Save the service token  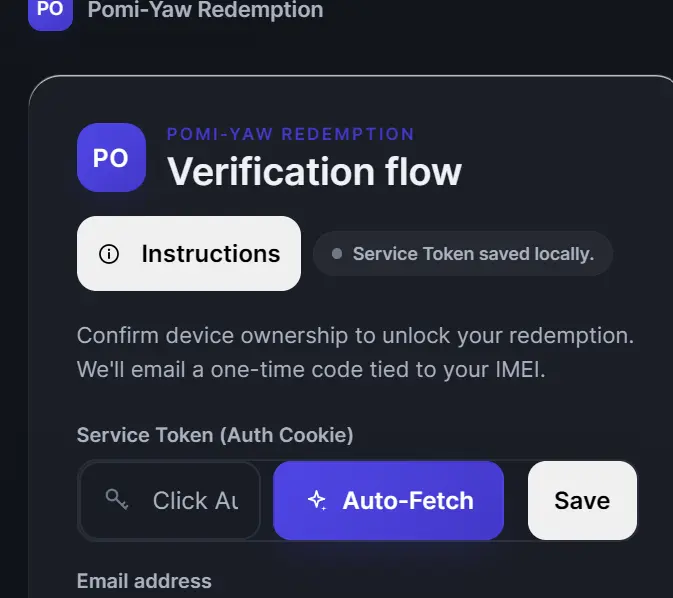[582, 501]
